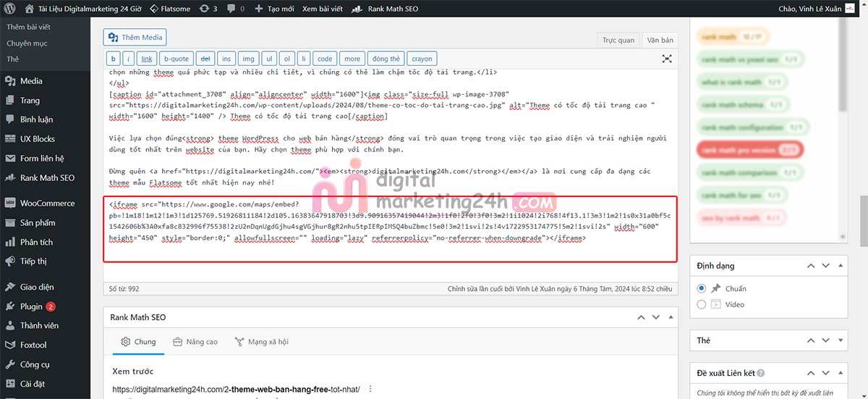This screenshot has width=868, height=399.
Task: Click the b-quote quicktag button
Action: (x=176, y=59)
